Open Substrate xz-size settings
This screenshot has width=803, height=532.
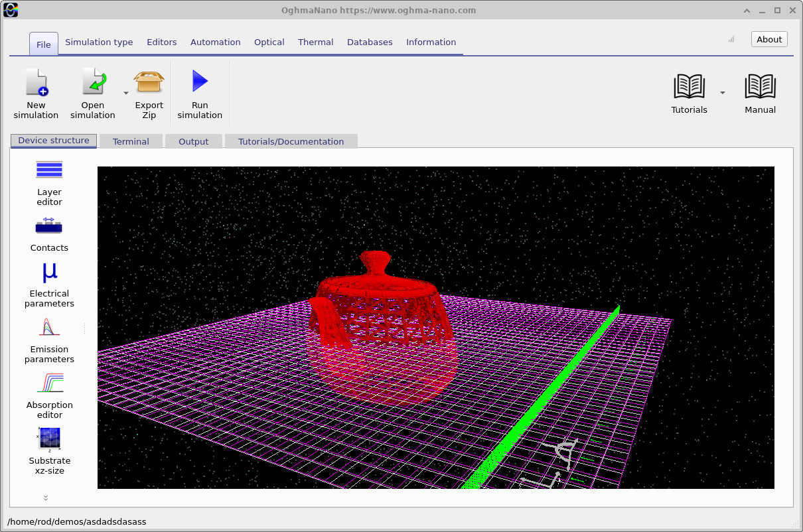coord(49,452)
